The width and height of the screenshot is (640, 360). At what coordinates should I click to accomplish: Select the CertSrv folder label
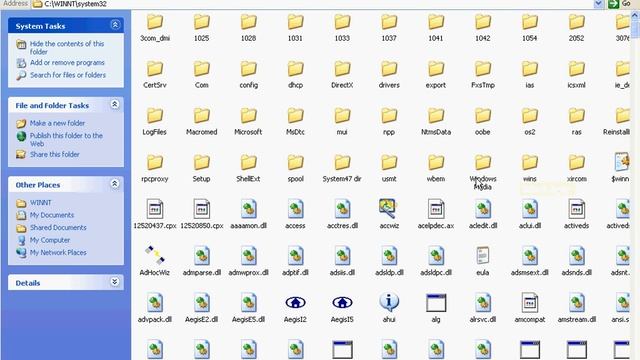pyautogui.click(x=155, y=85)
